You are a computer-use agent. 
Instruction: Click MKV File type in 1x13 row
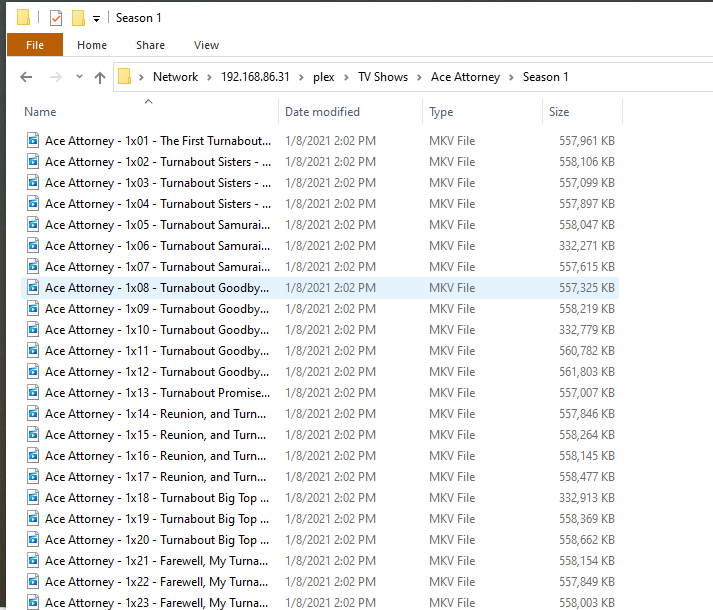452,393
